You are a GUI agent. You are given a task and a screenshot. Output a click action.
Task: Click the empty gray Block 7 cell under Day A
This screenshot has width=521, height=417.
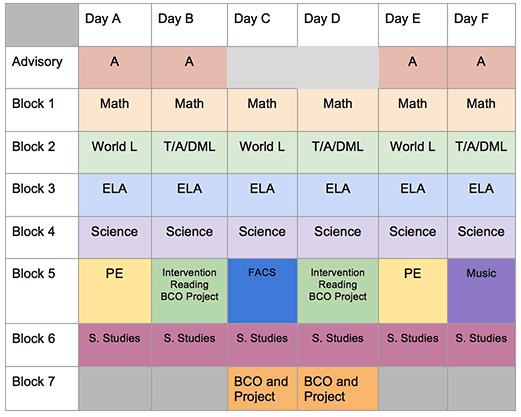[115, 389]
